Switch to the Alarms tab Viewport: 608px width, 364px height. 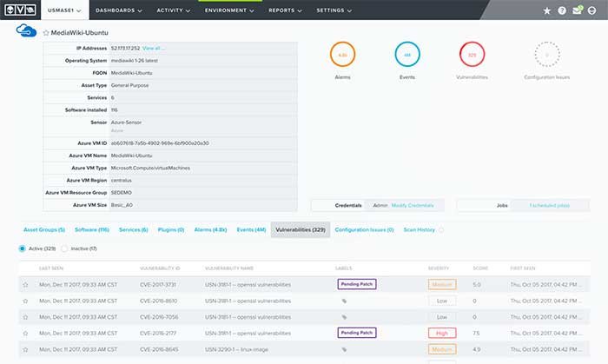tap(210, 229)
